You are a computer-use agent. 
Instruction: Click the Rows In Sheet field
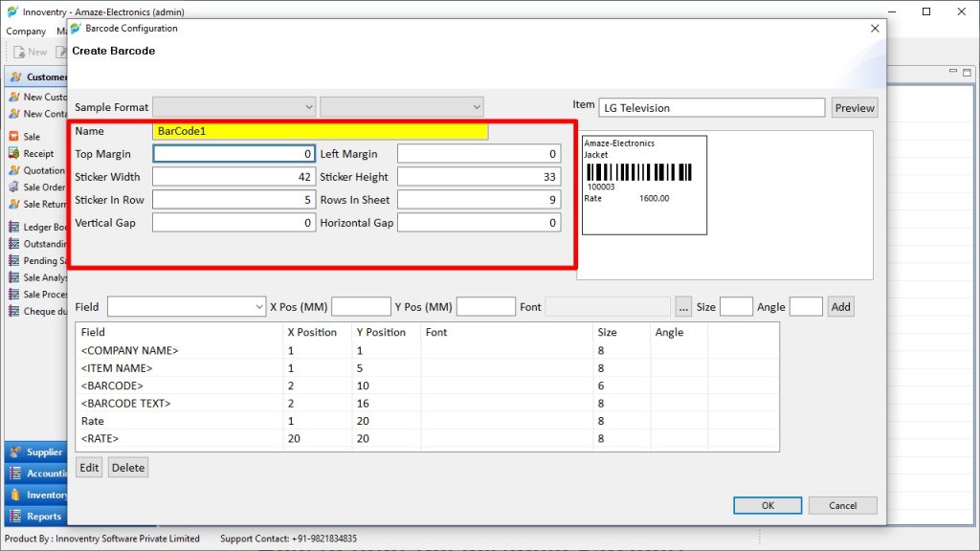tap(479, 200)
